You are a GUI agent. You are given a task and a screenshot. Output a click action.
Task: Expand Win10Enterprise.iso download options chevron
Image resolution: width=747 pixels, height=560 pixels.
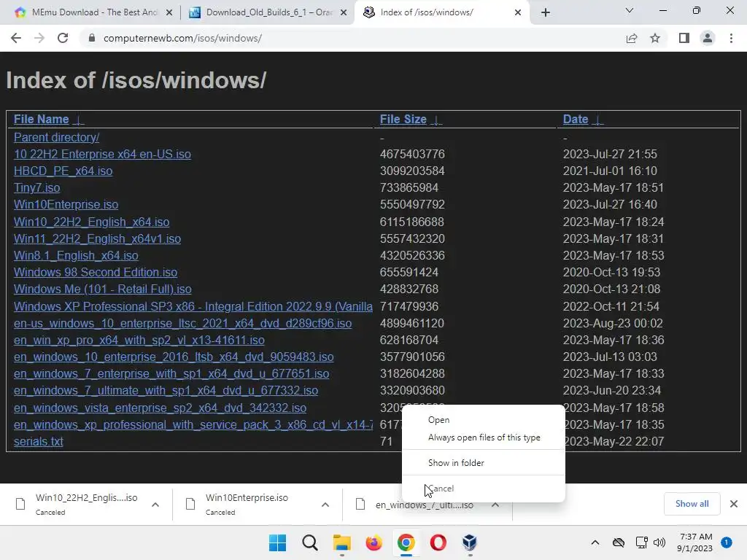pyautogui.click(x=325, y=505)
